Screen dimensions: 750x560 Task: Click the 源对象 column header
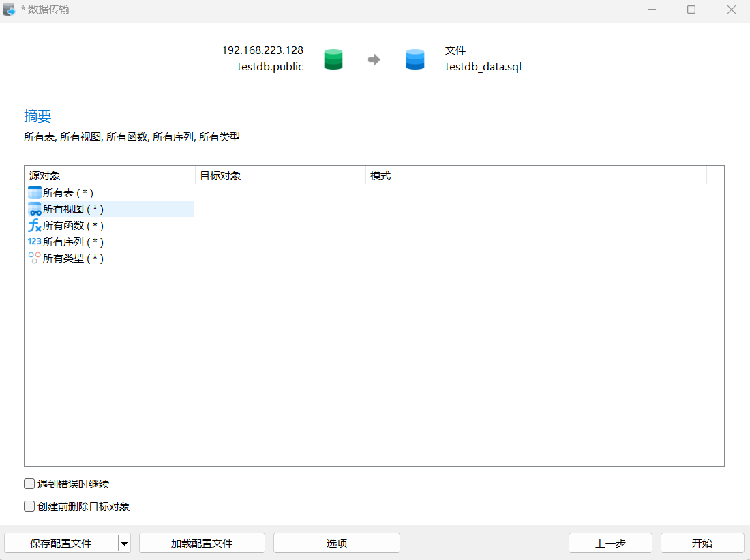click(109, 175)
